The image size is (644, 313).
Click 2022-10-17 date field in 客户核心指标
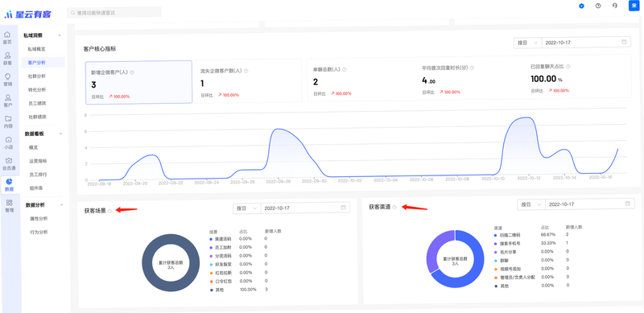586,43
